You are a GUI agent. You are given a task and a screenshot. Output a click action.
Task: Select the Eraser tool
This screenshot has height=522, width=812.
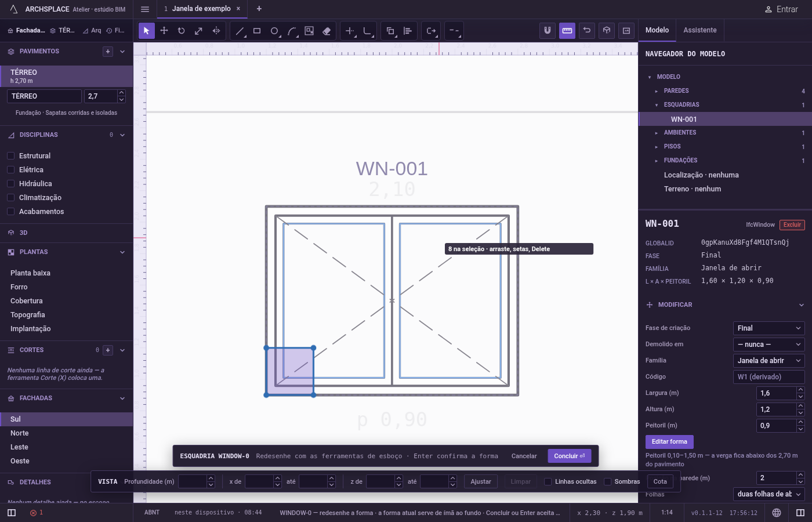coord(327,31)
